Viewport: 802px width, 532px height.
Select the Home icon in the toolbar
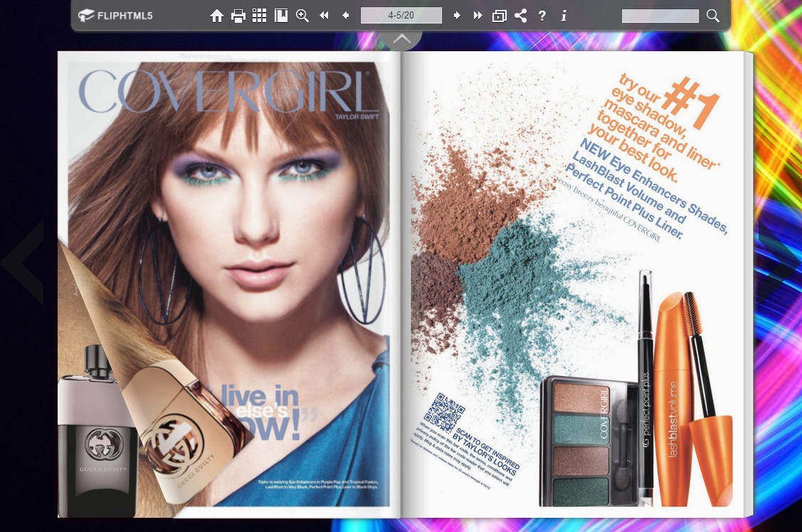[x=217, y=15]
